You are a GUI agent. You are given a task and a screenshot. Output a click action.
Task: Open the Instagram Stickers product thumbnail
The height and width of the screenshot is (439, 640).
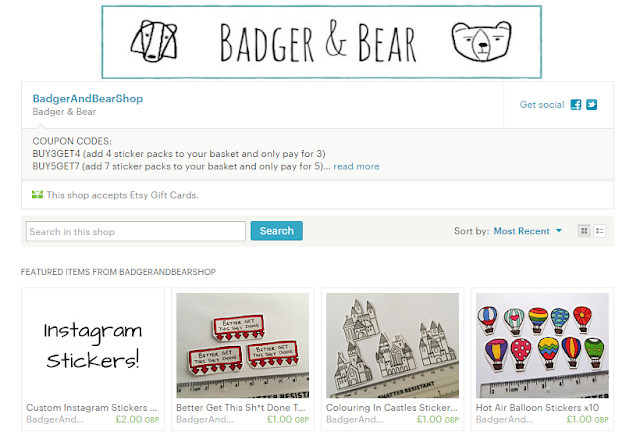[x=93, y=345]
